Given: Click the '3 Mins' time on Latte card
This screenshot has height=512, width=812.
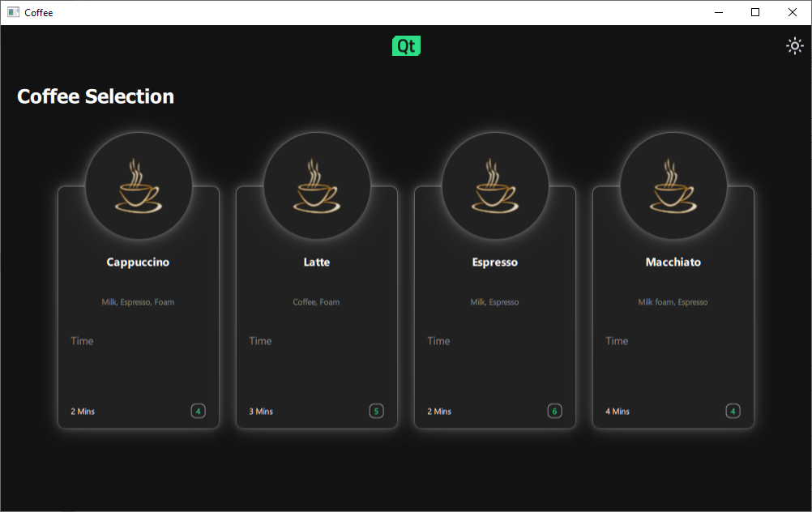Looking at the screenshot, I should click(261, 412).
